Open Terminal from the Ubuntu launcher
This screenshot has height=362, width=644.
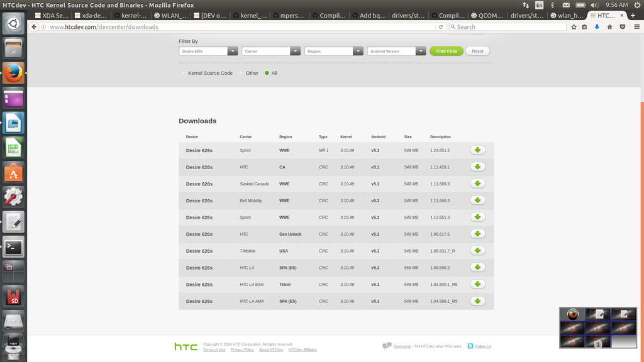coord(13,247)
